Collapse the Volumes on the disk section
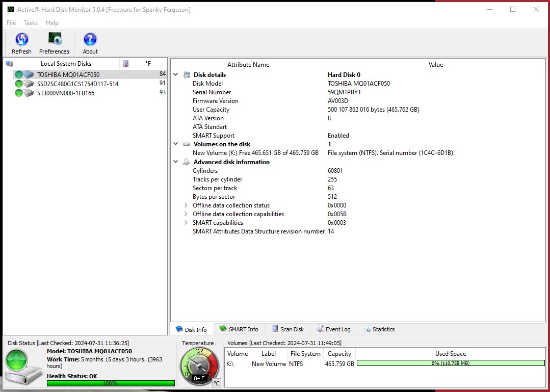550x392 pixels. pyautogui.click(x=175, y=144)
